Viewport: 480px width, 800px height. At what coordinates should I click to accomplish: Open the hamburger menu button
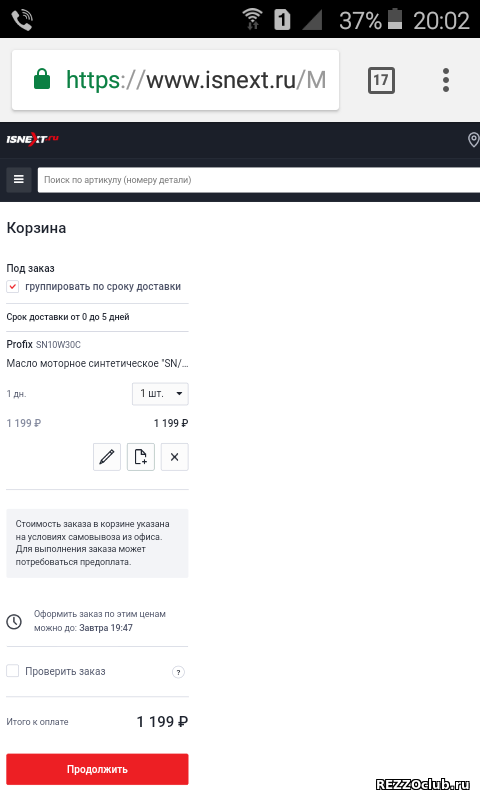pyautogui.click(x=19, y=180)
